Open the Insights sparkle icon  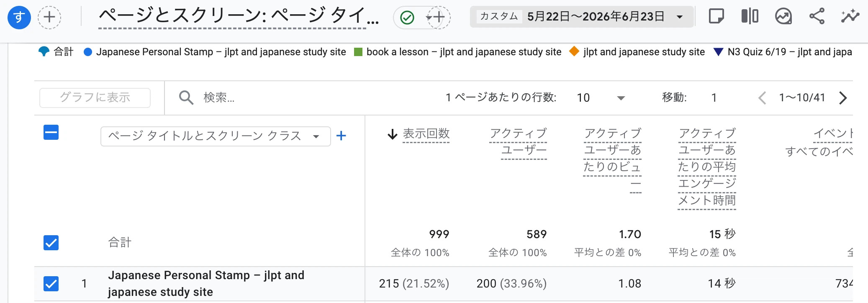coord(850,17)
